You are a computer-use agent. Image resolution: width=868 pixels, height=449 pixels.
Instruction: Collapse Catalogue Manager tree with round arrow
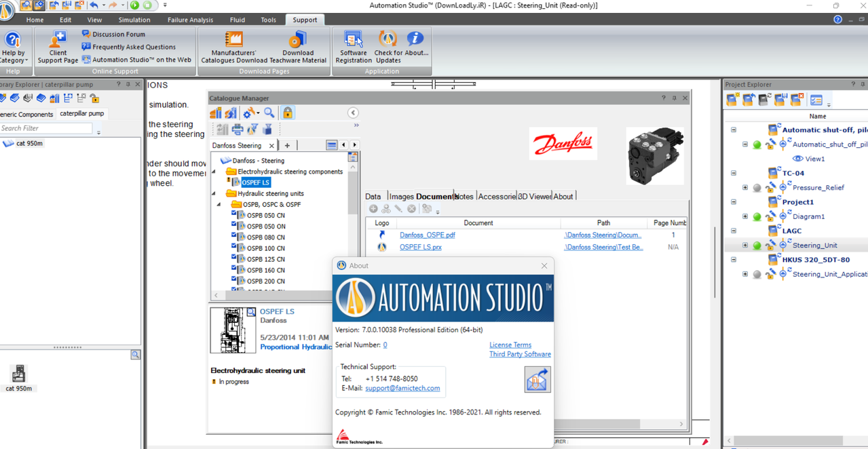click(x=353, y=113)
